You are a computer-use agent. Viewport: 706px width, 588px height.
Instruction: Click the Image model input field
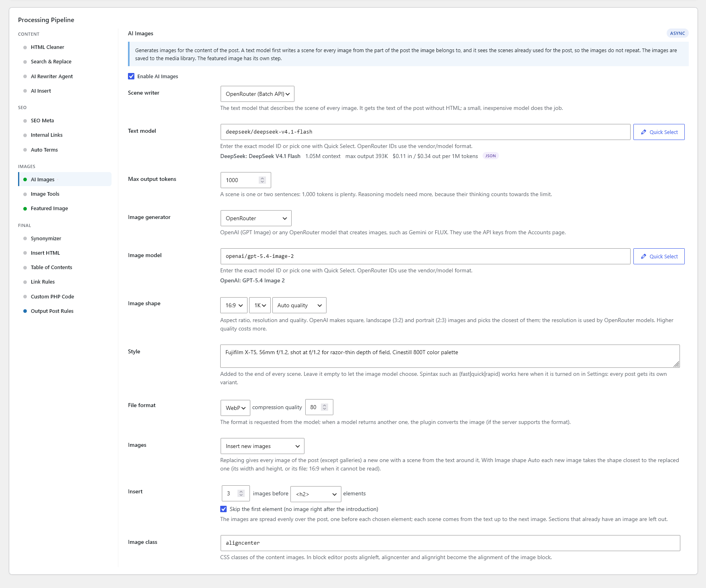pyautogui.click(x=426, y=256)
